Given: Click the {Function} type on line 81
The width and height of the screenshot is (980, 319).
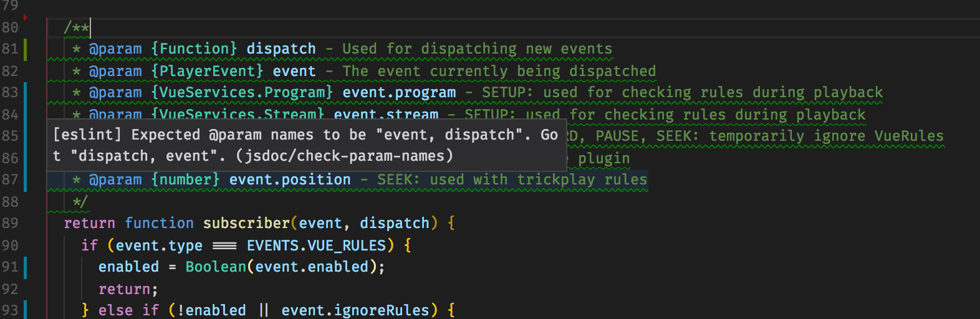Looking at the screenshot, I should (x=195, y=49).
